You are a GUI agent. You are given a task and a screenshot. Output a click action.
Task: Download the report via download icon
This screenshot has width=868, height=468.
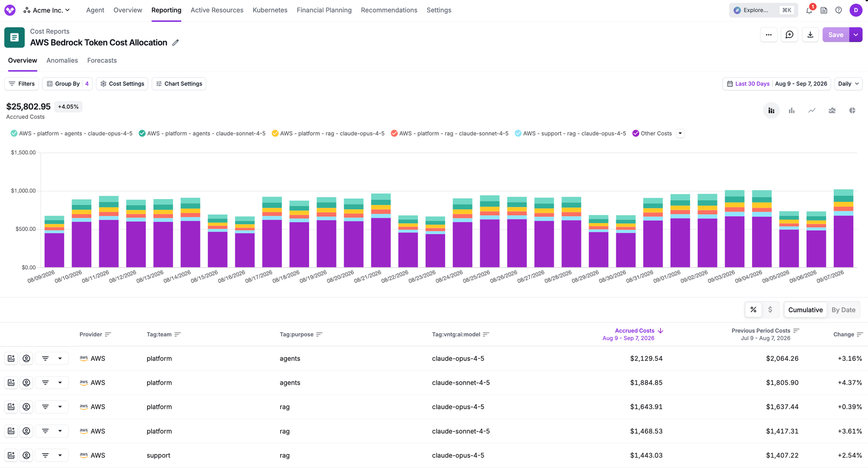(x=810, y=35)
